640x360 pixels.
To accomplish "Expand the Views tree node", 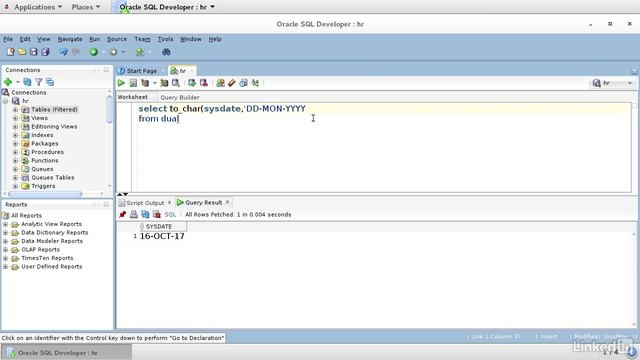I will (15, 118).
